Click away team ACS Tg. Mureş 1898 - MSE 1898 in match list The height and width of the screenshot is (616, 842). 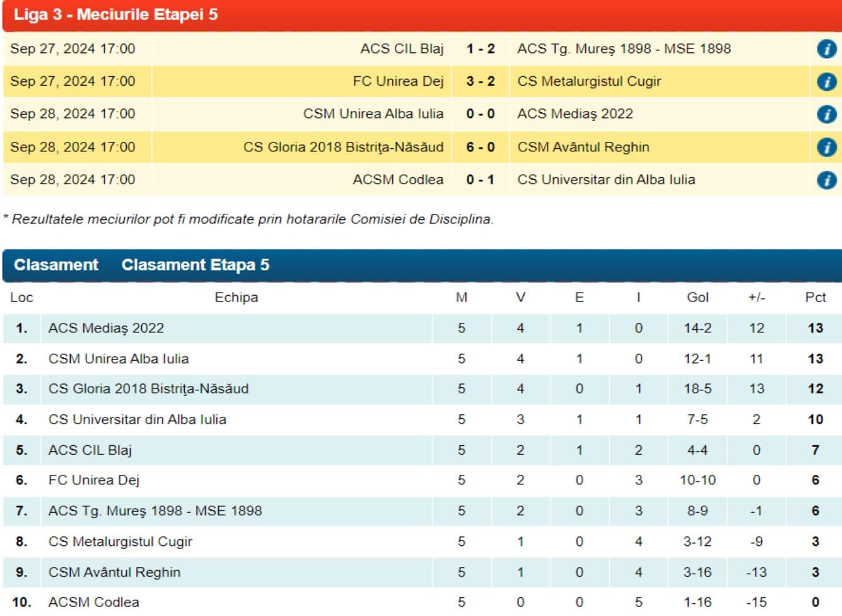pos(624,49)
